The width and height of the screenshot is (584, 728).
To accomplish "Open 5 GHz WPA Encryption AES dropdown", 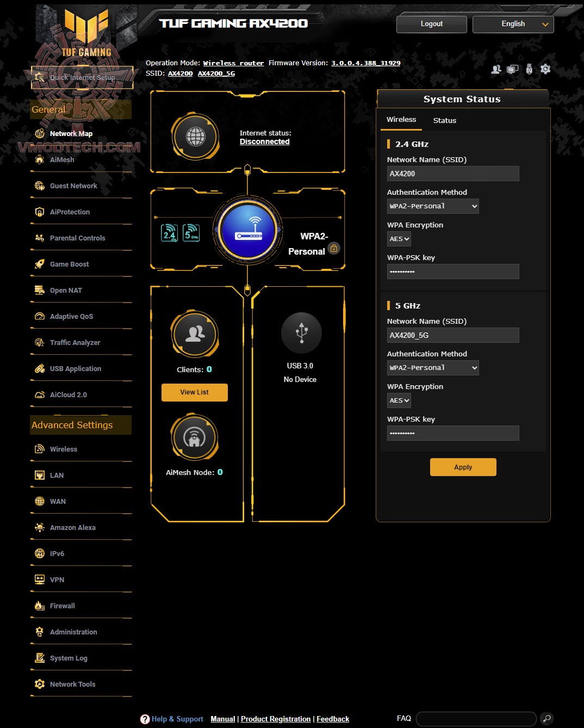I will click(399, 400).
